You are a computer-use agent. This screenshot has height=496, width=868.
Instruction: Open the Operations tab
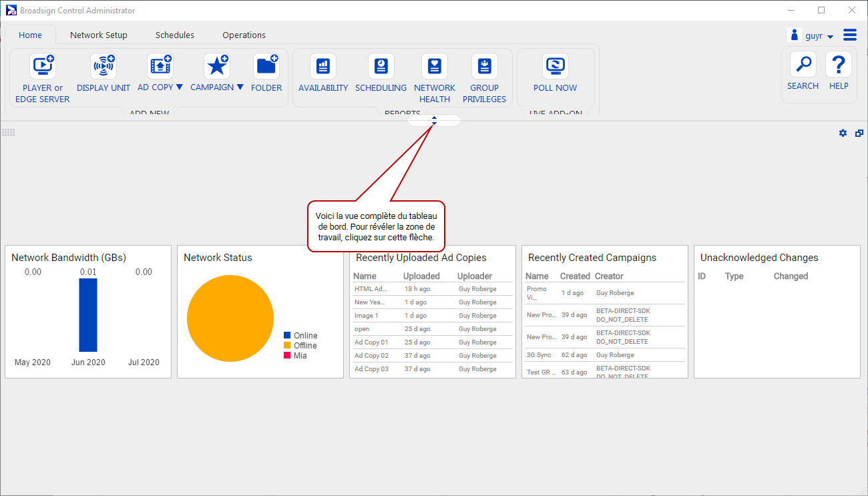[244, 35]
